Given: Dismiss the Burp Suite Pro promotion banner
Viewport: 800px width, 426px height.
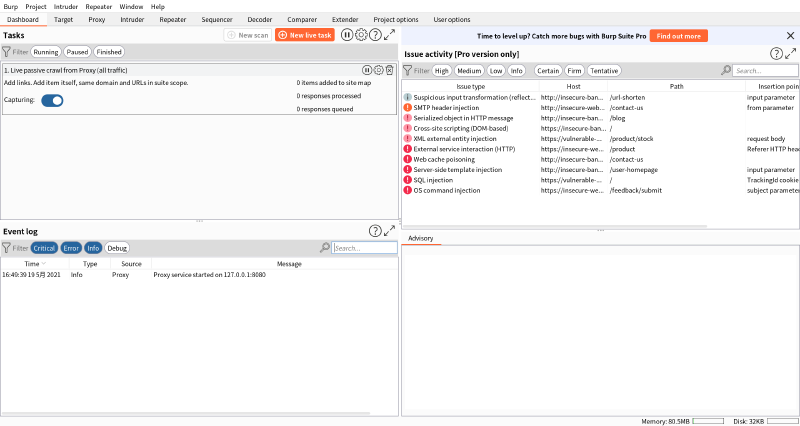Looking at the screenshot, I should (x=791, y=35).
